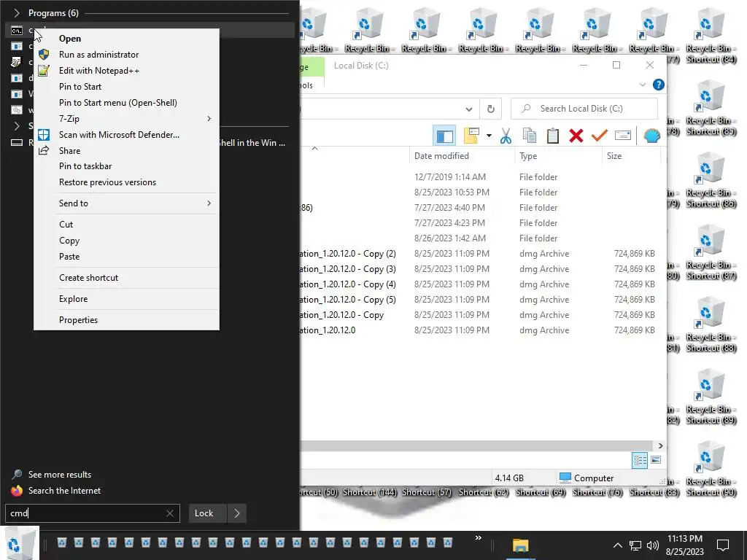The height and width of the screenshot is (560, 747).
Task: Click the horizontal scrollbar right arrow
Action: point(661,446)
